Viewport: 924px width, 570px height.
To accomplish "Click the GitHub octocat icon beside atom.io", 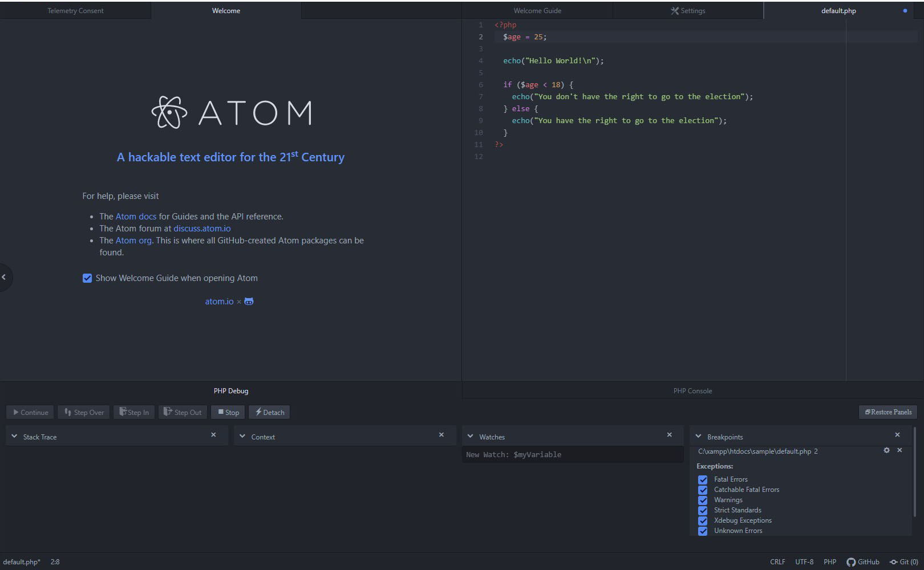I will (249, 302).
